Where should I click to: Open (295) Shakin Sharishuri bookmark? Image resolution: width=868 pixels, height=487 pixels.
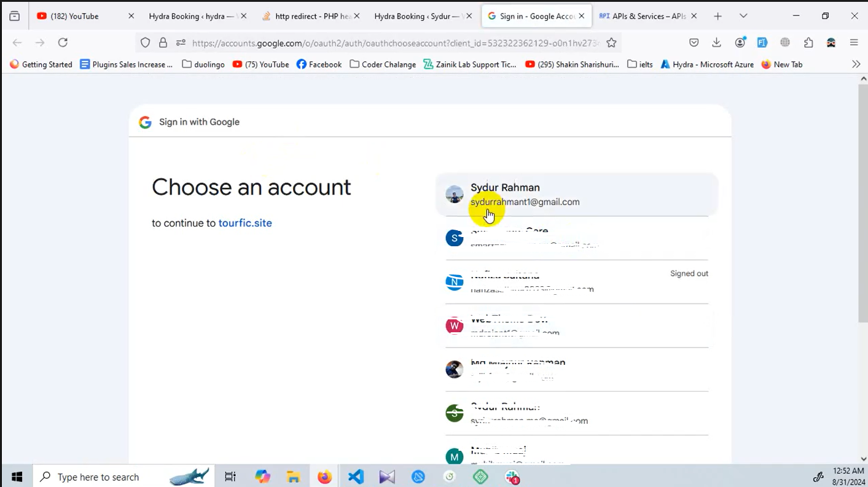(x=573, y=64)
